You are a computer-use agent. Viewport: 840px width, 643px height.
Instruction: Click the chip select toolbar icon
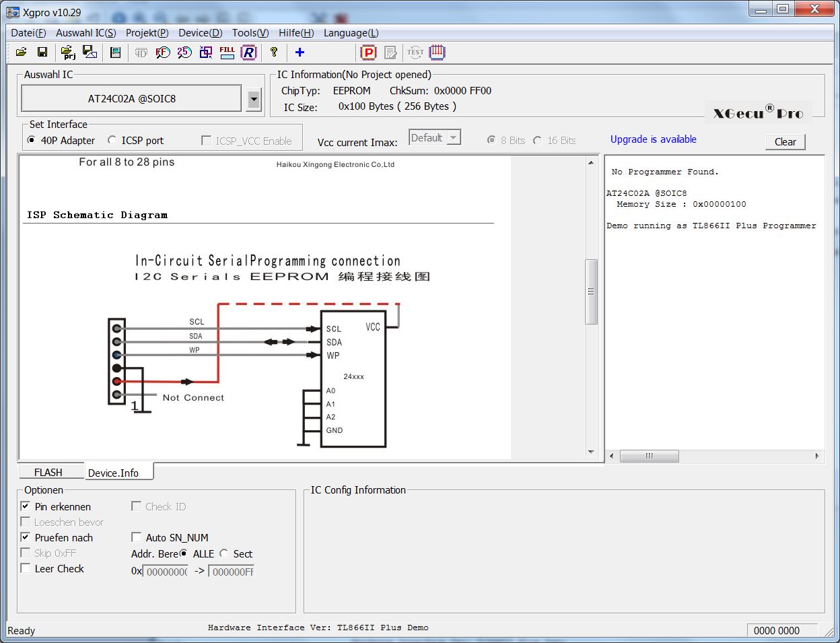click(x=115, y=52)
